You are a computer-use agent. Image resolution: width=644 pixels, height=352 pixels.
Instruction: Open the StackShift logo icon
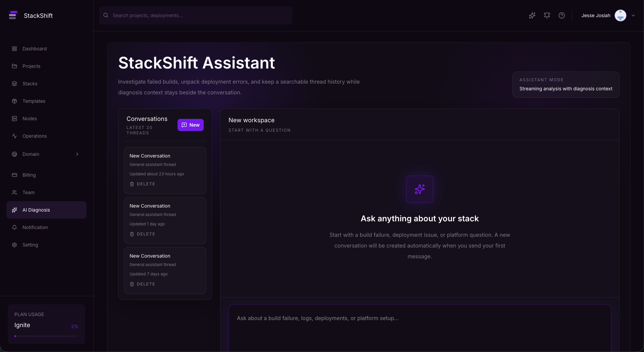click(13, 15)
